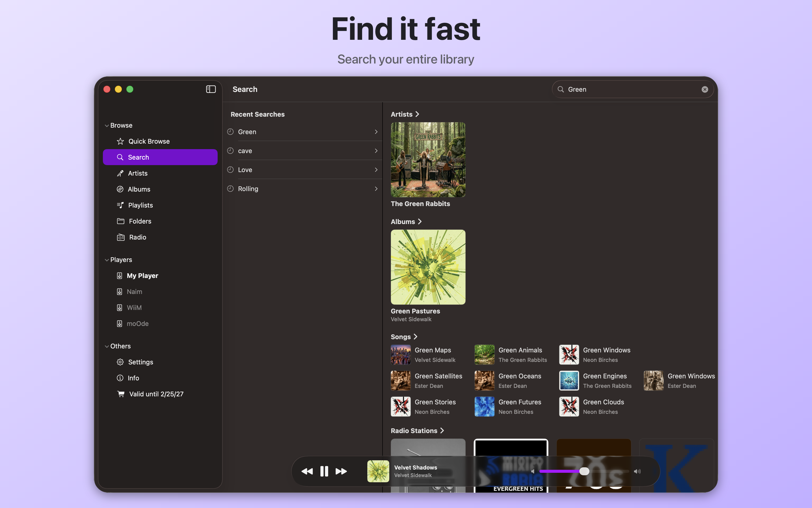This screenshot has height=508, width=812.
Task: Select the moOde player
Action: coord(160,323)
